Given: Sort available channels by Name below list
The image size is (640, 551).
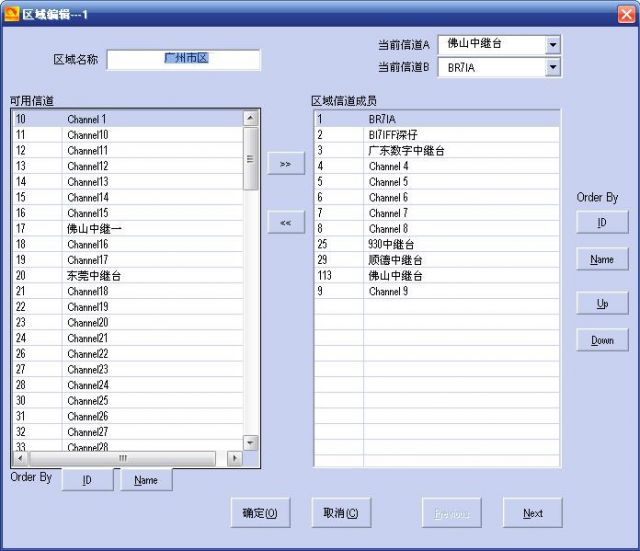Looking at the screenshot, I should (x=146, y=480).
